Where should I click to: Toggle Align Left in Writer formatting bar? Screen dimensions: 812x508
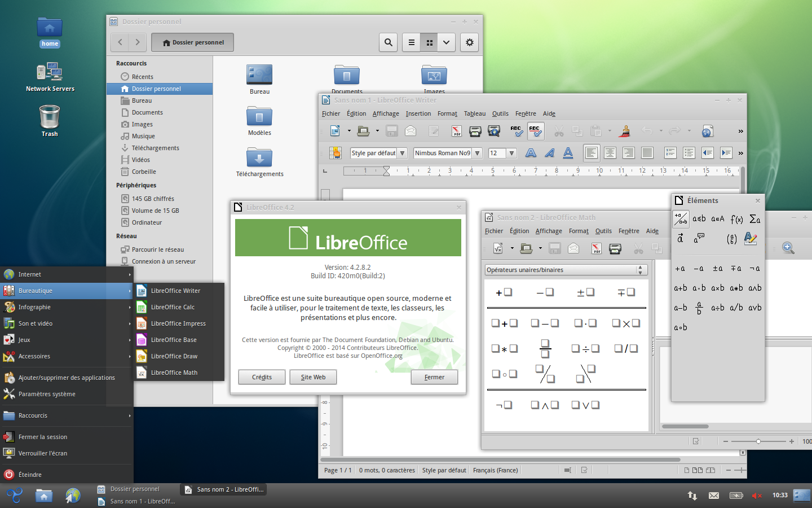pos(591,153)
